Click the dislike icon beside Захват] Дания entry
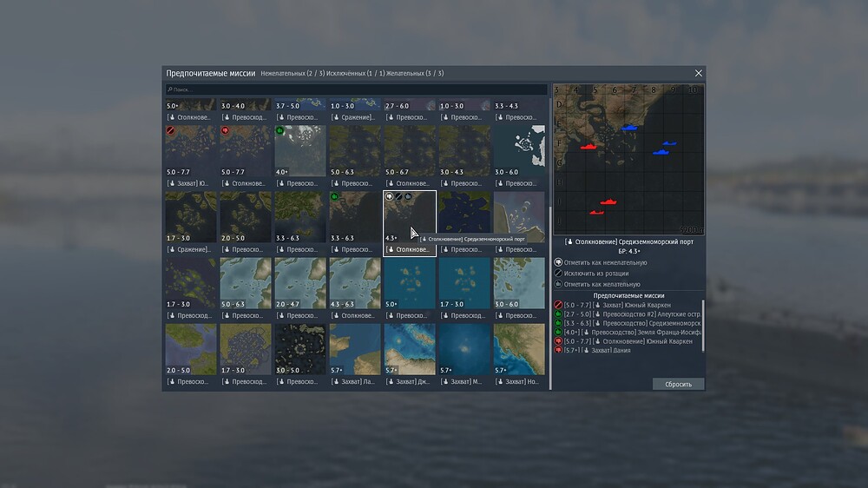 point(558,350)
